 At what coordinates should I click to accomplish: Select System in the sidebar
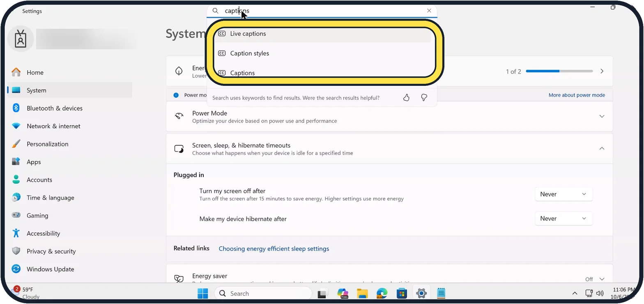70,90
